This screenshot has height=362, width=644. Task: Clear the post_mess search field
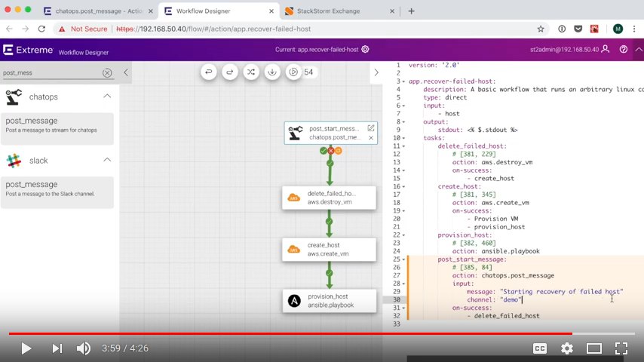coord(107,72)
